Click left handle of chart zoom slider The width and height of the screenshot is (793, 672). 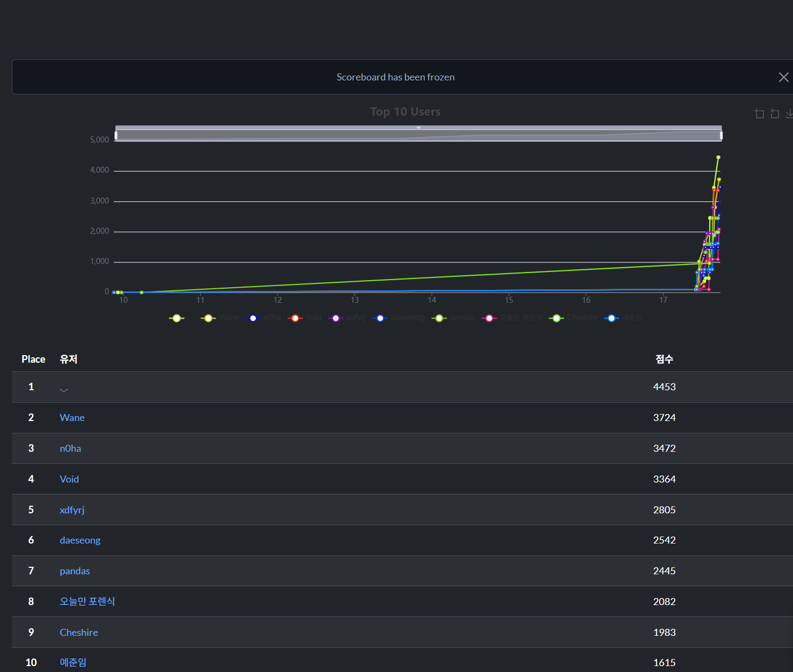[116, 135]
